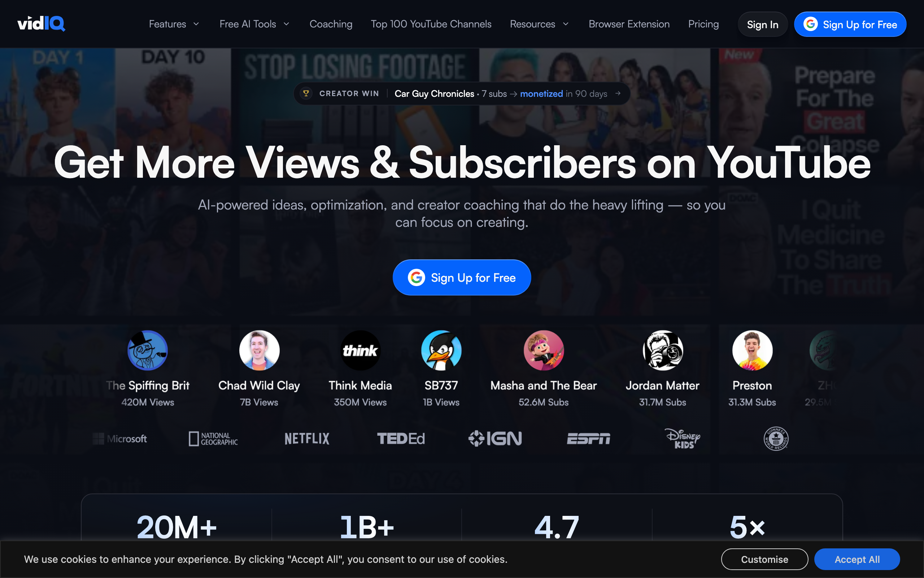
Task: Open the Car Guy Chronicles link
Action: (x=435, y=94)
